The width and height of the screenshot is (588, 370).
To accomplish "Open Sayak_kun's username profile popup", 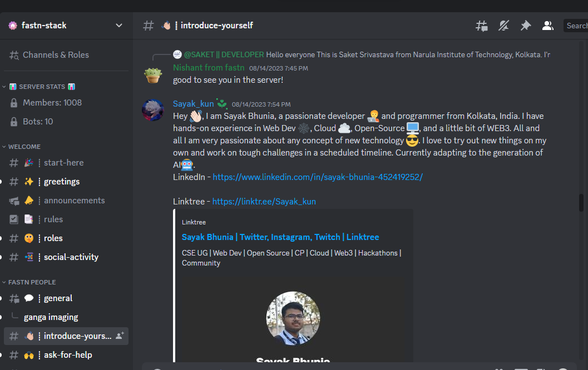I will pyautogui.click(x=193, y=104).
